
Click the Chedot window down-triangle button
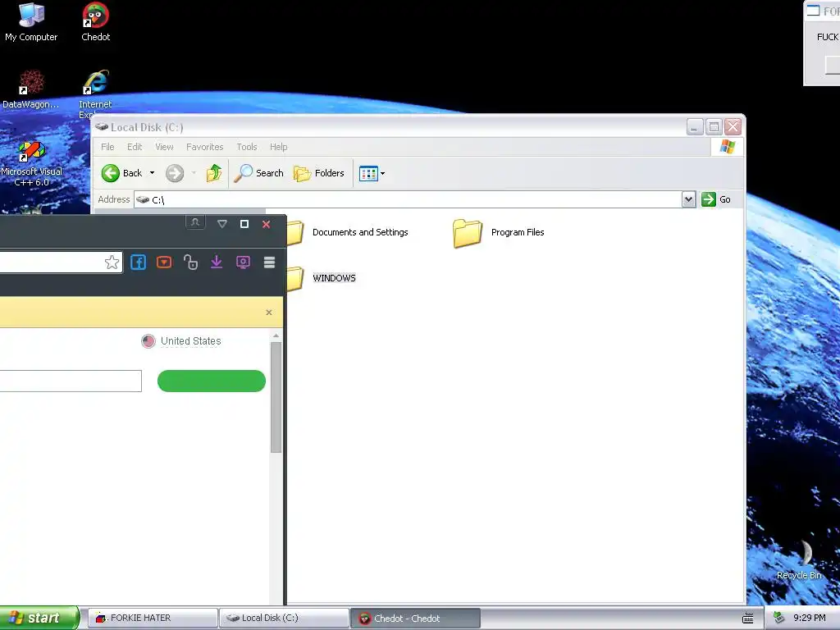coord(222,224)
